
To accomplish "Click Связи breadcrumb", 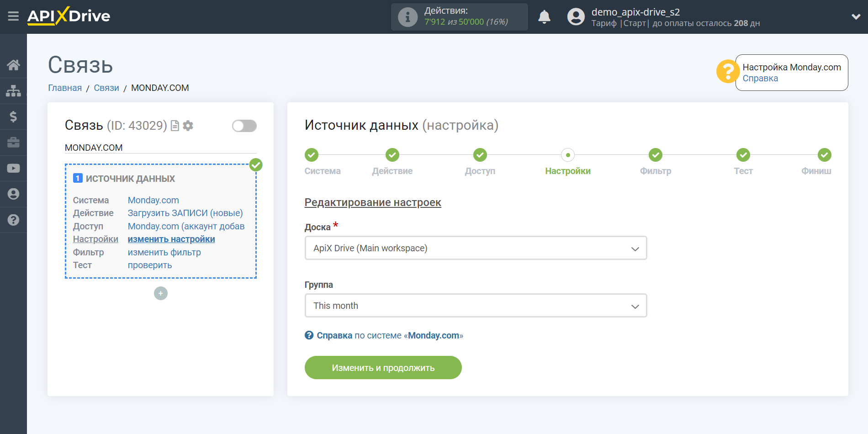I will point(106,88).
